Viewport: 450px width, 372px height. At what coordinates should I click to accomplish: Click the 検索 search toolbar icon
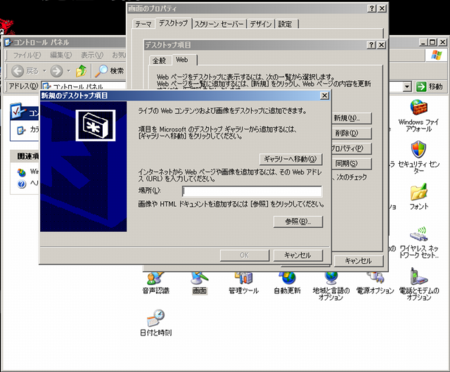(x=101, y=71)
